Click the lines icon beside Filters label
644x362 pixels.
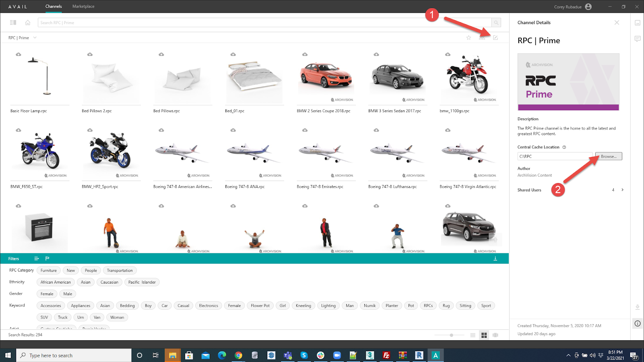(37, 259)
